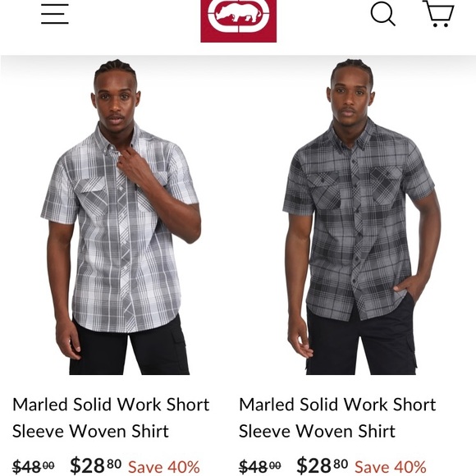This screenshot has height=476, width=476.
Task: Tap black cargo shorts in left photo
Action: tap(129, 348)
